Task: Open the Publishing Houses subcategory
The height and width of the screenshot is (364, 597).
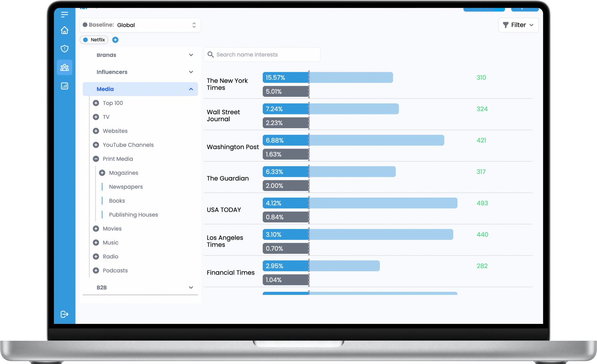Action: (133, 215)
